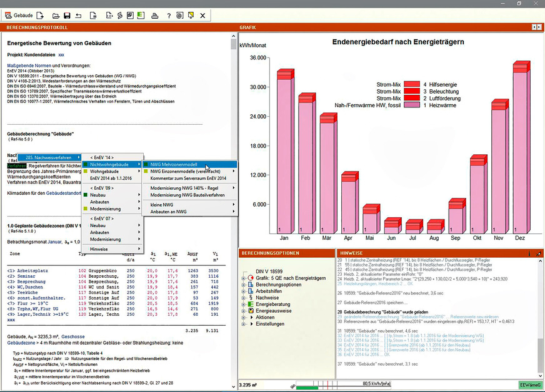
Task: Click the EEWärmeG status bar indicator
Action: pos(530,385)
